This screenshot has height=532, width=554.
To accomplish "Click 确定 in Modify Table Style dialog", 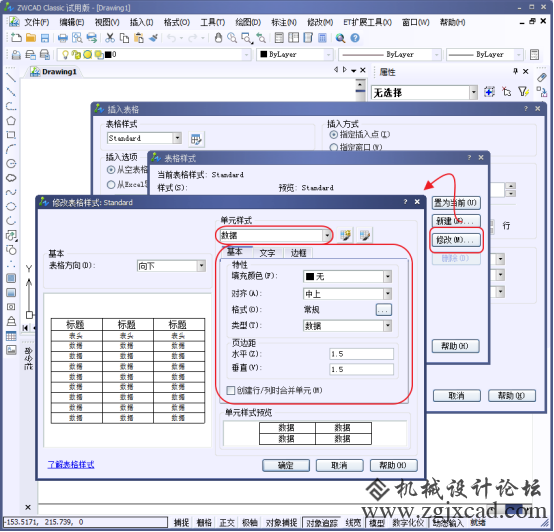I will [x=286, y=466].
